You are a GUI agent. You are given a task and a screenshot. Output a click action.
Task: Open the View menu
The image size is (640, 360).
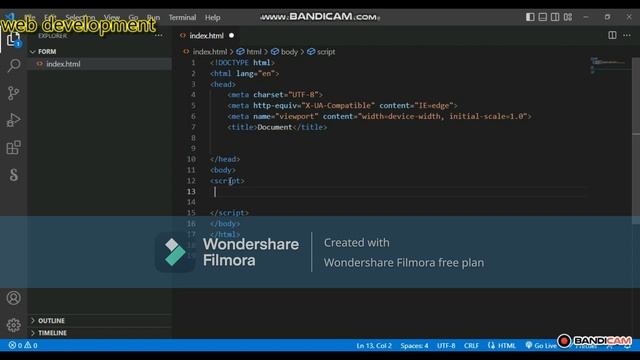tap(112, 17)
